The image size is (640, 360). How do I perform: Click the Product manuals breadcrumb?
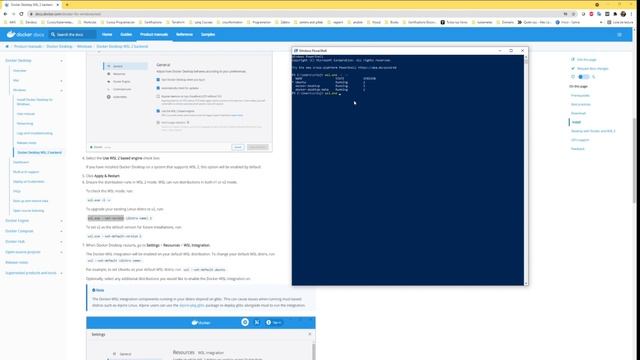[x=28, y=47]
